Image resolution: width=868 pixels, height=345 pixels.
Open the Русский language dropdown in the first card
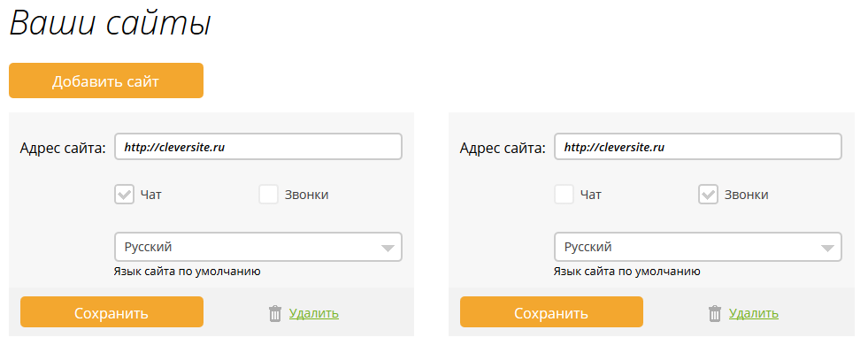click(x=258, y=247)
